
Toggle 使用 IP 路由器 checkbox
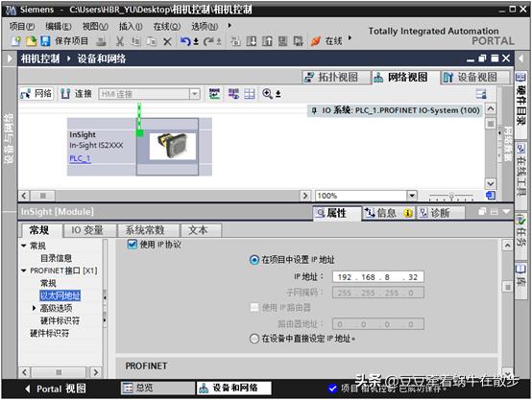coord(254,308)
